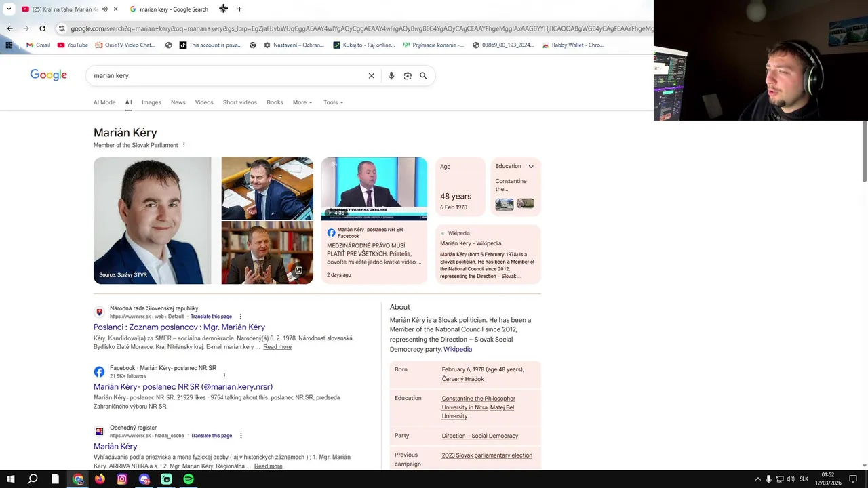Select the Images search tab
The width and height of the screenshot is (868, 488).
point(151,102)
